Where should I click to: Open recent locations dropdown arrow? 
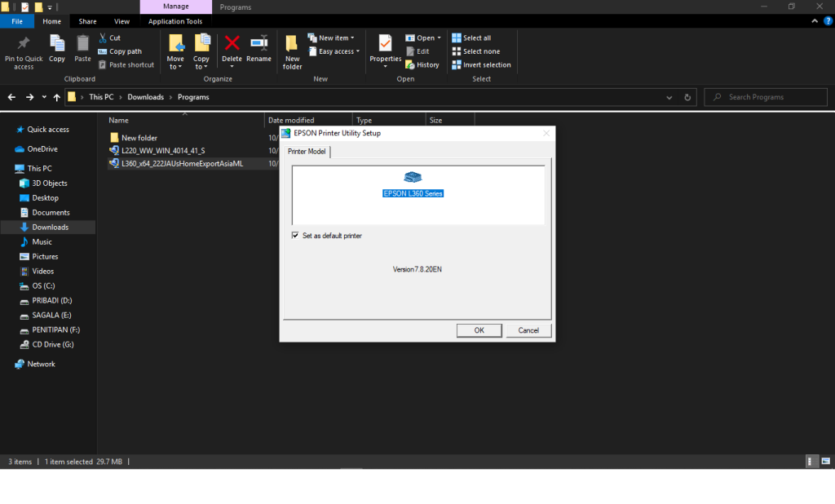pos(44,97)
